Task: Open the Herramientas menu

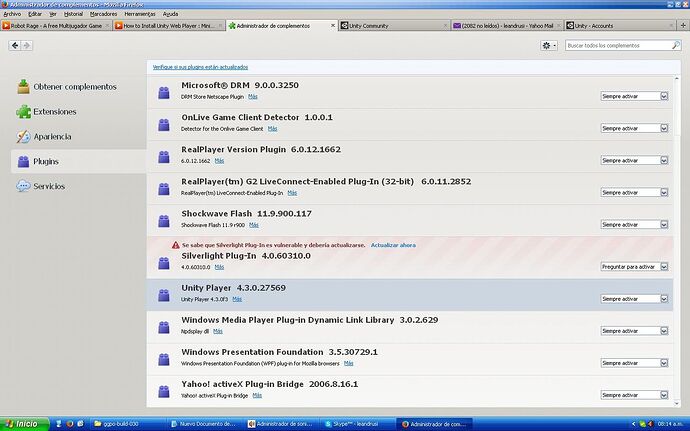Action: tap(140, 14)
